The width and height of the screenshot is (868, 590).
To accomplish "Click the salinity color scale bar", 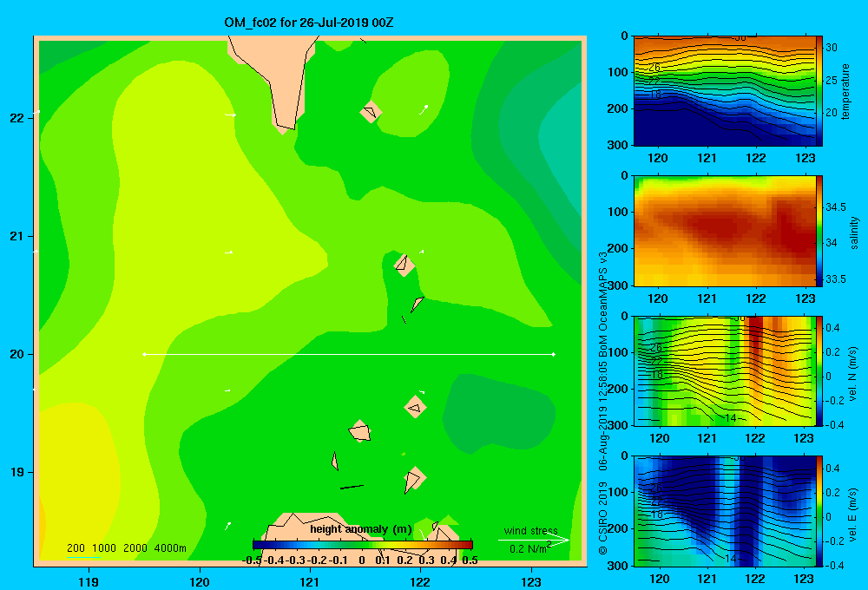I will pyautogui.click(x=819, y=231).
